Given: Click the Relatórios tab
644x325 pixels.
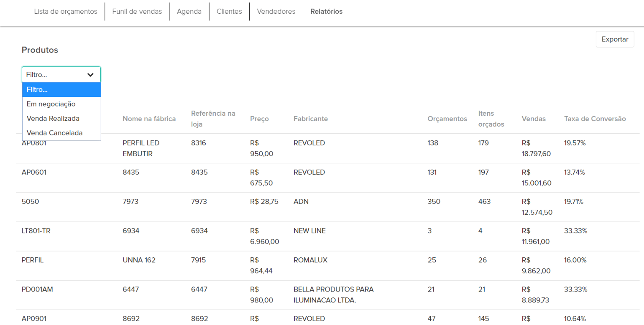Looking at the screenshot, I should click(x=326, y=11).
